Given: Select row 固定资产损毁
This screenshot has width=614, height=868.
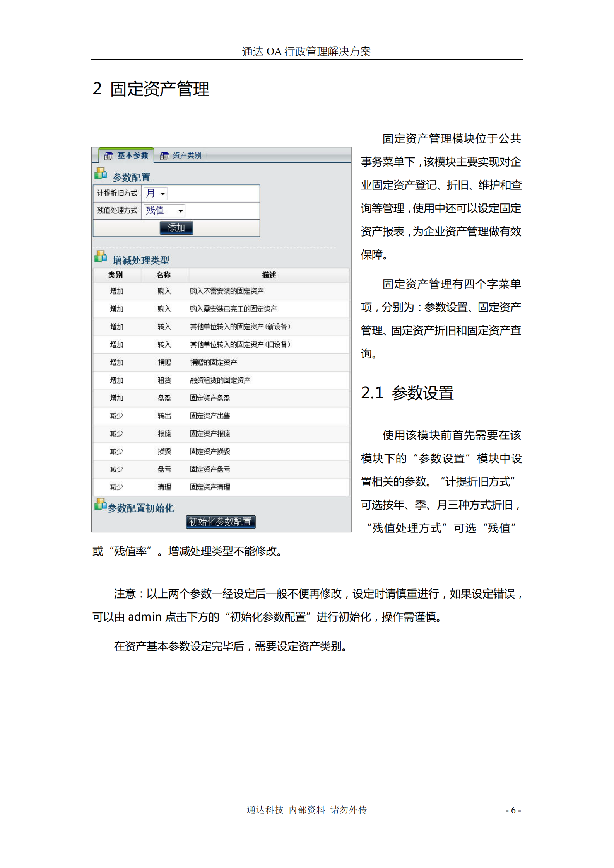Looking at the screenshot, I should (221, 451).
